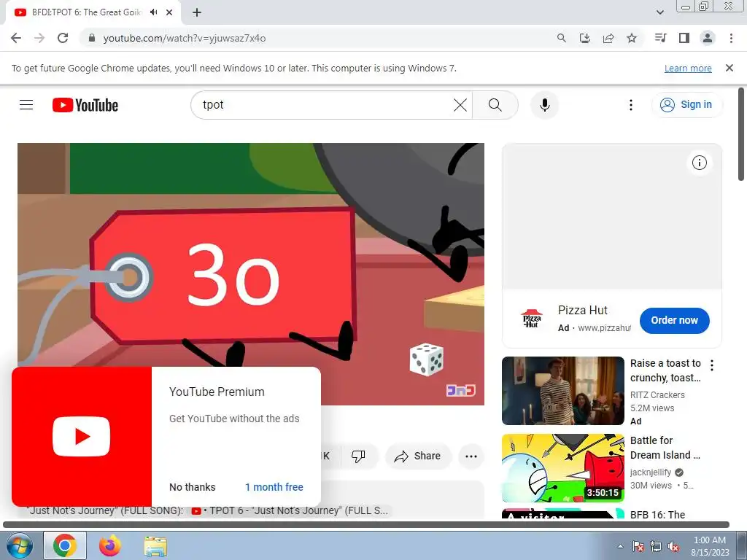
Task: Go back to the previous page
Action: [16, 38]
